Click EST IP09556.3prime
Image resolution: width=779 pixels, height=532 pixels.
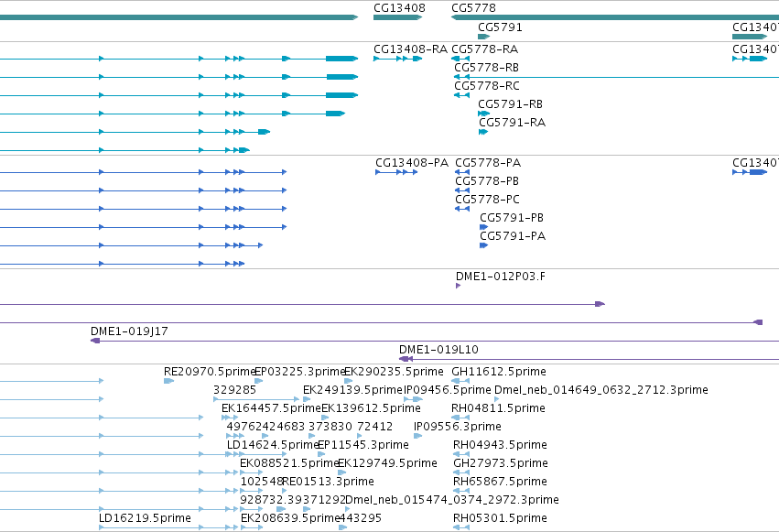[417, 436]
